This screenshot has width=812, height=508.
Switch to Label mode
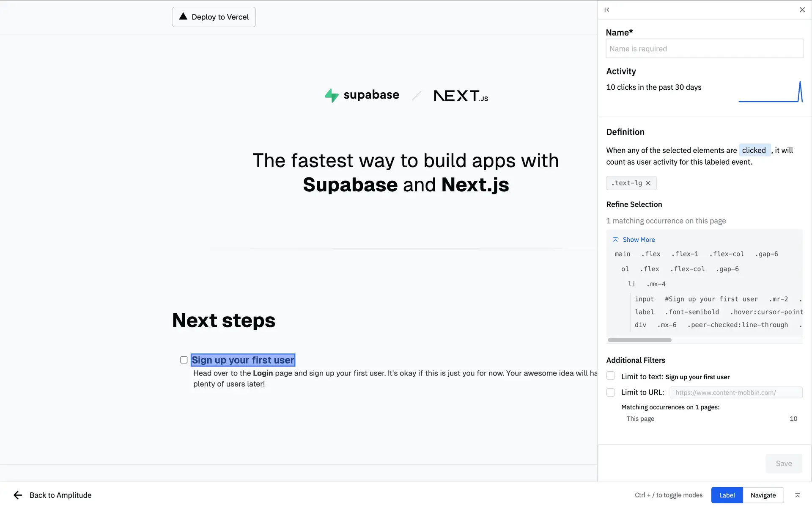tap(727, 495)
